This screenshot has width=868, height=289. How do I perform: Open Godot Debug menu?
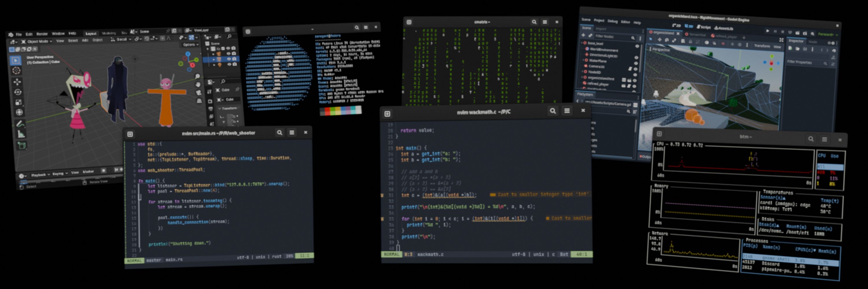point(613,22)
